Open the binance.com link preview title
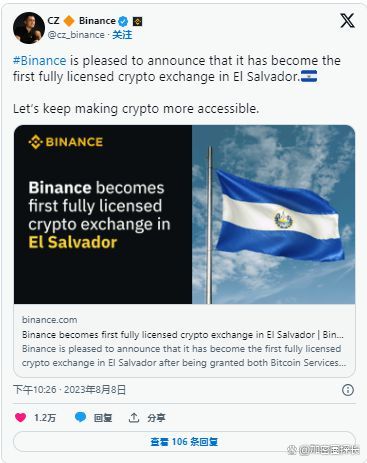This screenshot has height=463, width=367. tap(183, 334)
